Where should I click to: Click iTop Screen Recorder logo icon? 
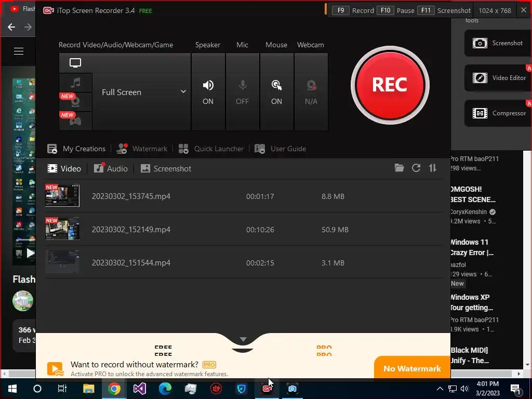click(48, 10)
